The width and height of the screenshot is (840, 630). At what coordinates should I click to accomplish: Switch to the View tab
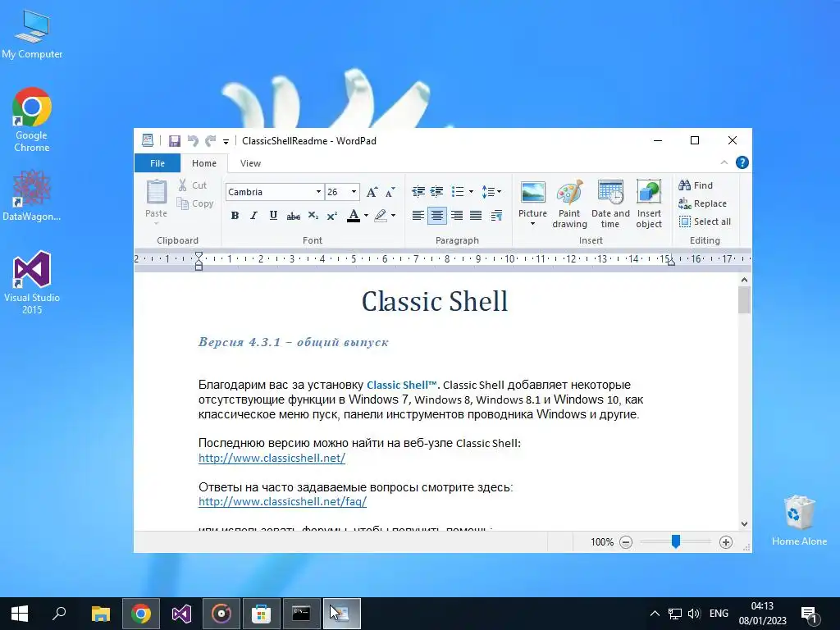[250, 163]
